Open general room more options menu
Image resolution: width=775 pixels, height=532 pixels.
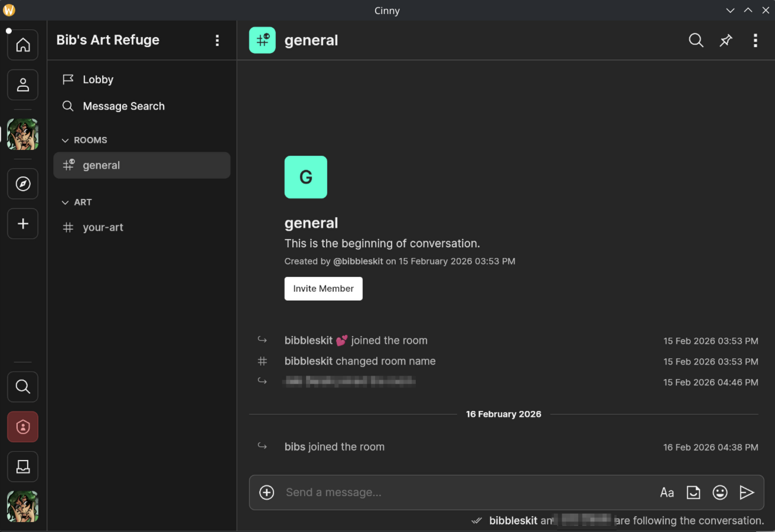click(755, 40)
